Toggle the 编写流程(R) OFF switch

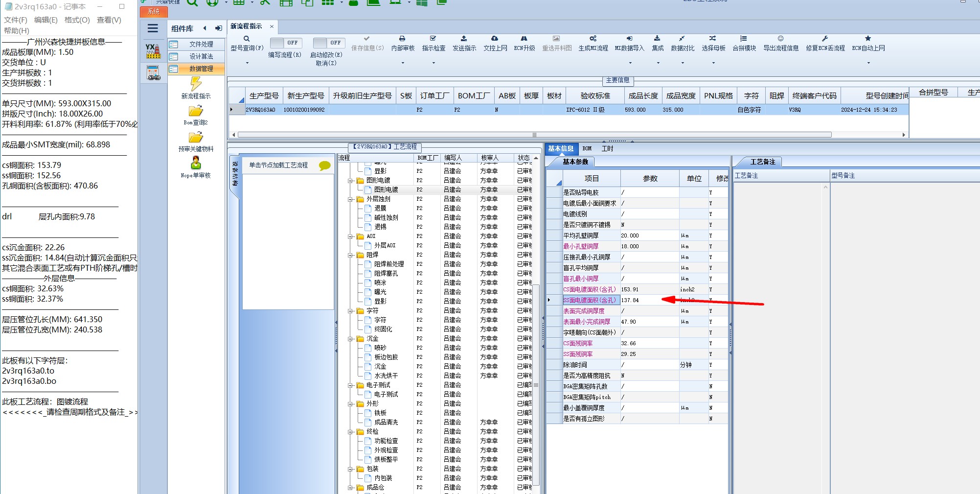[286, 43]
